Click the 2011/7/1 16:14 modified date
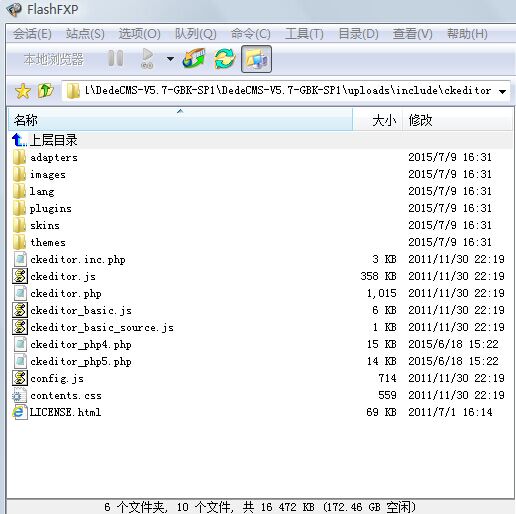This screenshot has width=516, height=514. (450, 412)
